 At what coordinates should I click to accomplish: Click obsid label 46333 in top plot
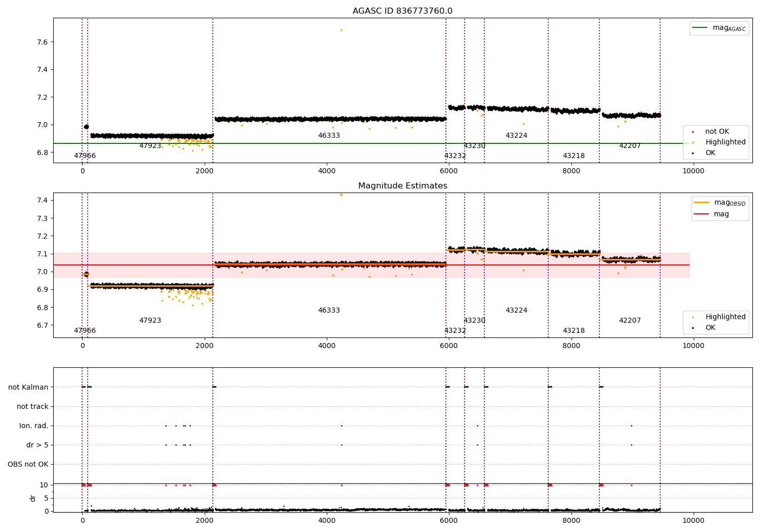(329, 136)
